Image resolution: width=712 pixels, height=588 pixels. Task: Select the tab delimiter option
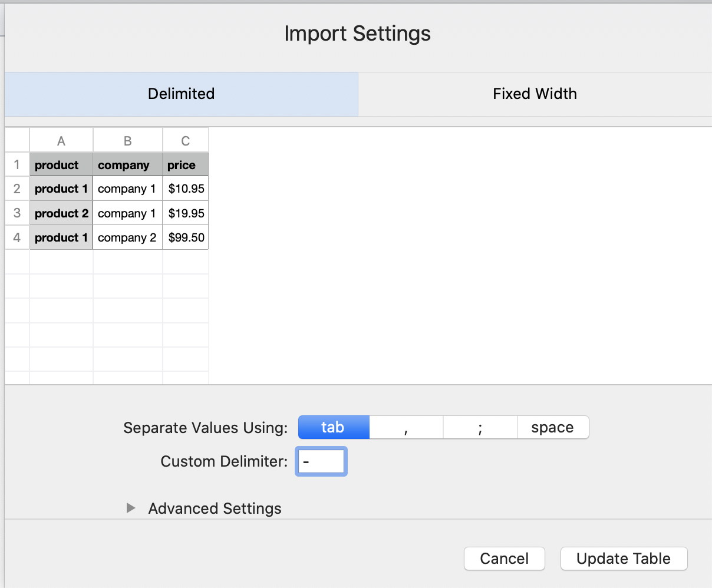334,427
